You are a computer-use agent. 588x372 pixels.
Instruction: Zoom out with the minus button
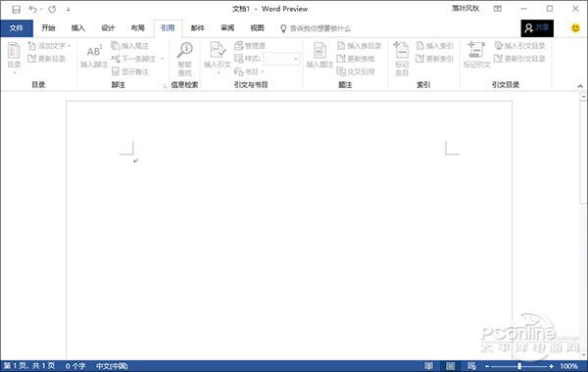pyautogui.click(x=487, y=366)
